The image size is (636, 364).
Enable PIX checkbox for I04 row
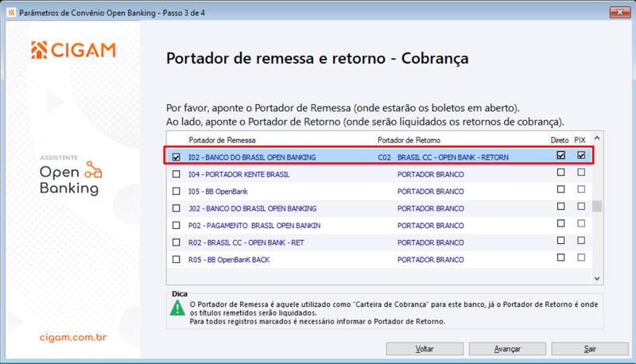point(581,172)
